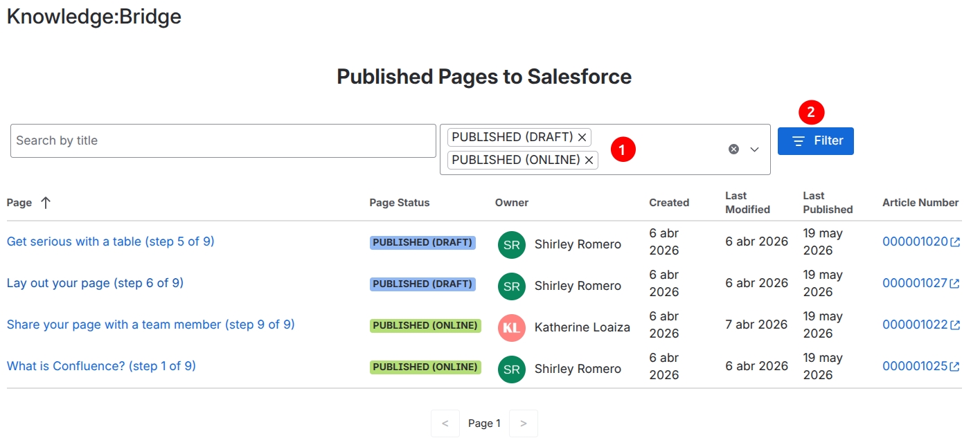Click the Page Status column header
980x438 pixels.
coord(400,203)
